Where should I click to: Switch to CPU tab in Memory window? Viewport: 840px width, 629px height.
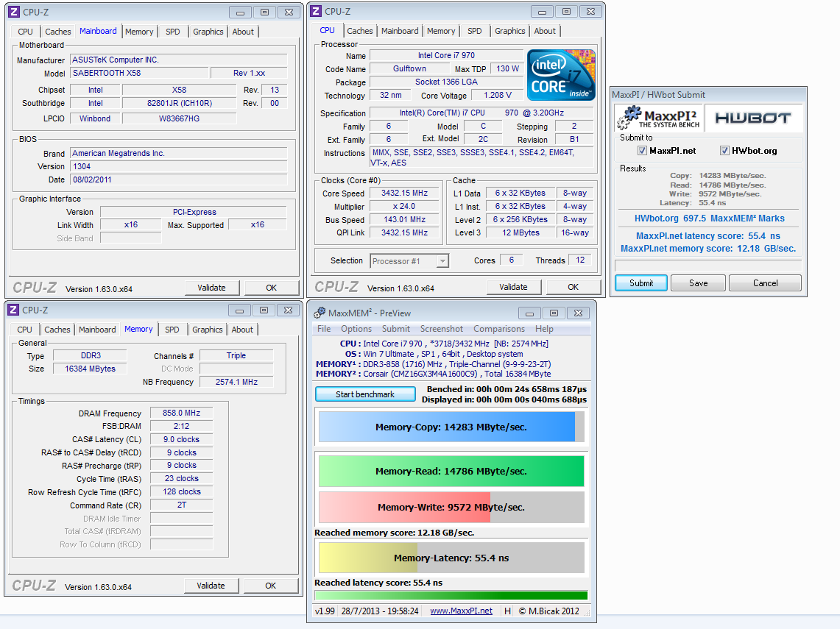(24, 330)
